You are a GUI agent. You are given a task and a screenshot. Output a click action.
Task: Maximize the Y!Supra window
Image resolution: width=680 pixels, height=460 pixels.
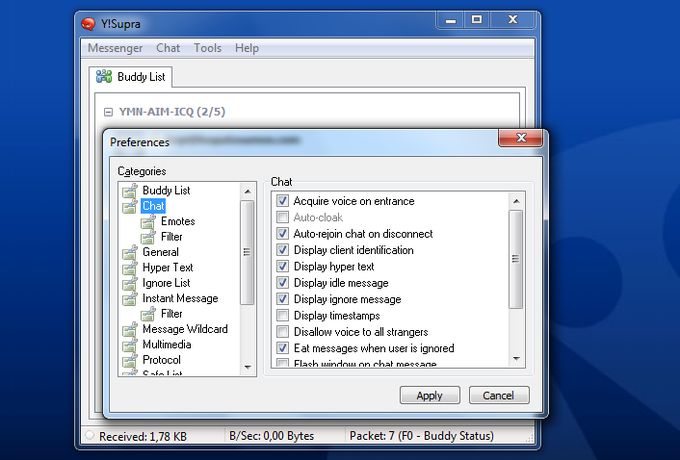[477, 20]
